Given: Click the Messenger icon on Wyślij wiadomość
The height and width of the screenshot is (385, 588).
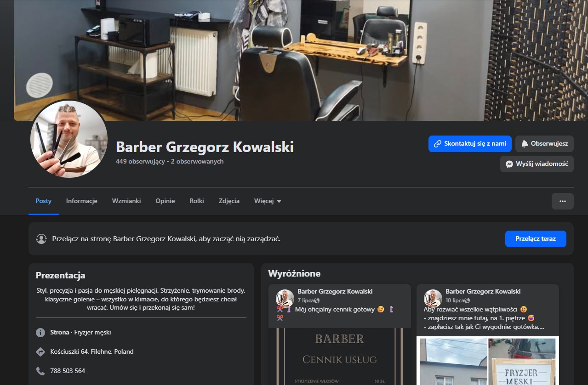Looking at the screenshot, I should 508,164.
